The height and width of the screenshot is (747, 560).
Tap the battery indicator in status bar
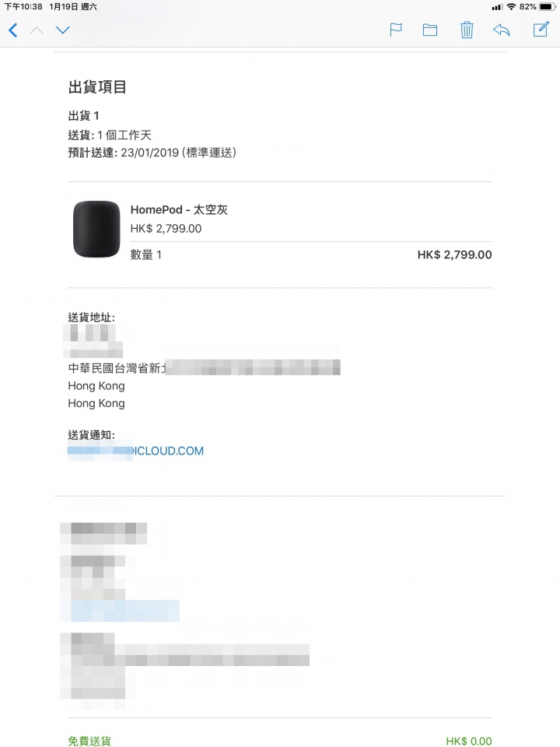(x=548, y=7)
